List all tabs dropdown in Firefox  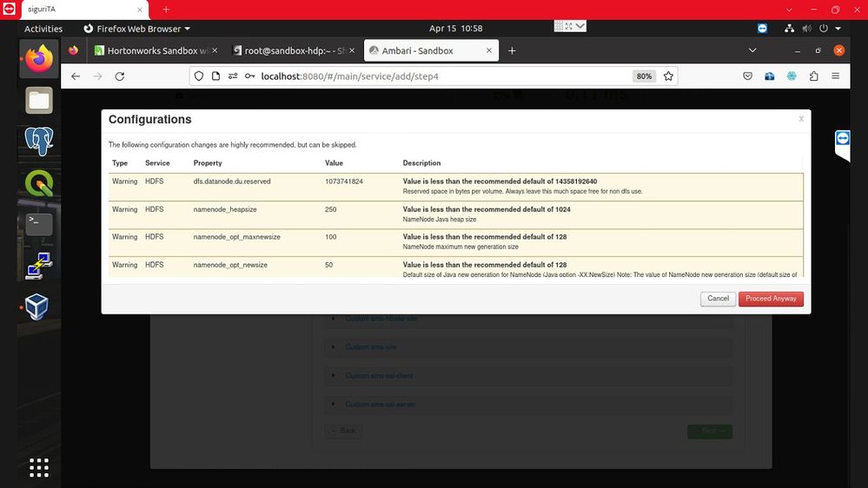coord(752,50)
